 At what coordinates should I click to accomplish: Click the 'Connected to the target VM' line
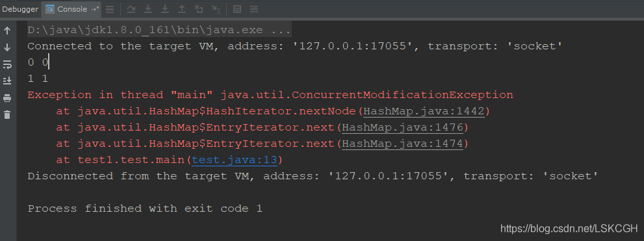(294, 46)
